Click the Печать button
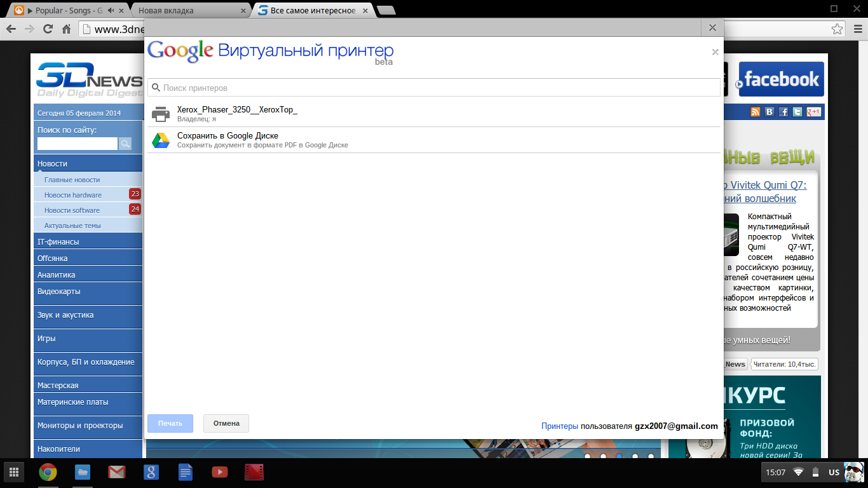 tap(170, 423)
